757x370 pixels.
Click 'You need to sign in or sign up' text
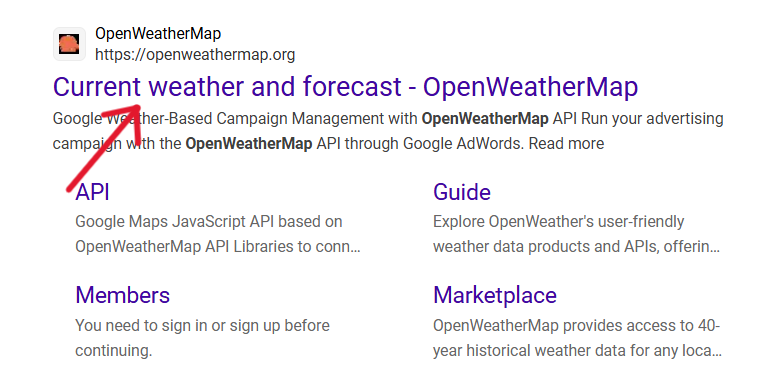coord(202,338)
